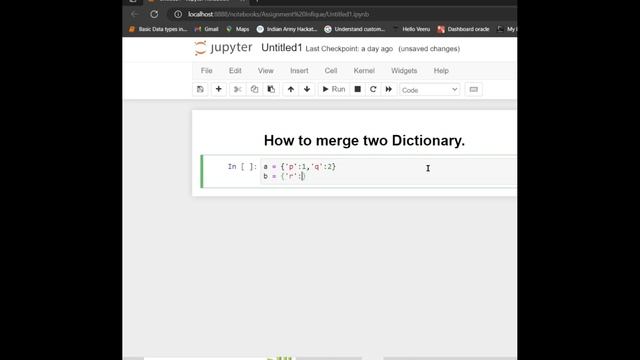Viewport: 640px width, 360px height.
Task: Click the 'How to merge two Dictionary' heading
Action: point(364,140)
